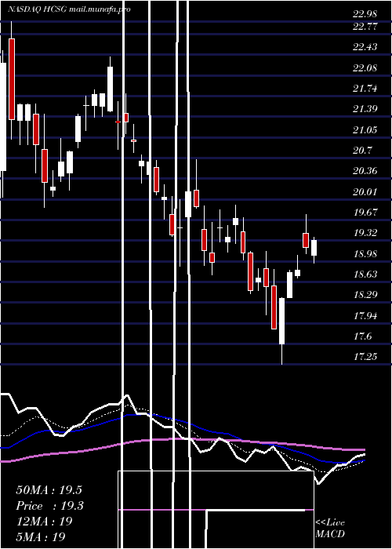Image resolution: width=392 pixels, height=549 pixels.
Task: Click the 21.74 price axis label
Action: tap(365, 88)
